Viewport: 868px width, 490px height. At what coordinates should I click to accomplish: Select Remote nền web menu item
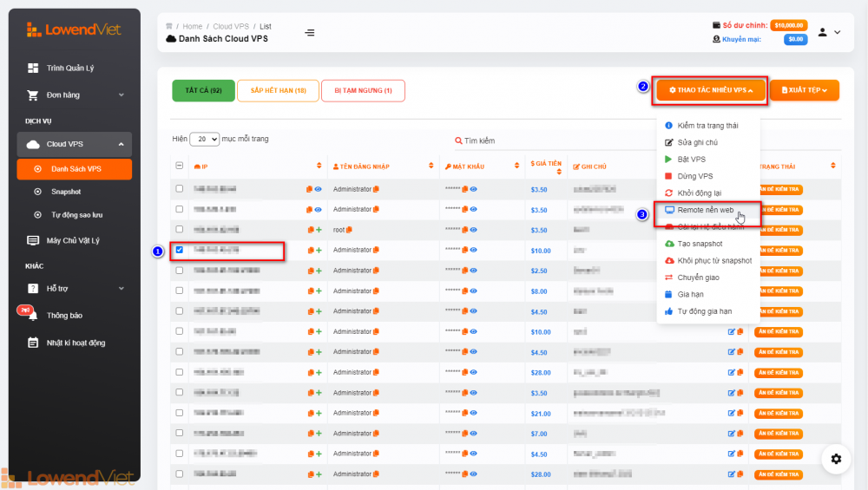pyautogui.click(x=708, y=210)
